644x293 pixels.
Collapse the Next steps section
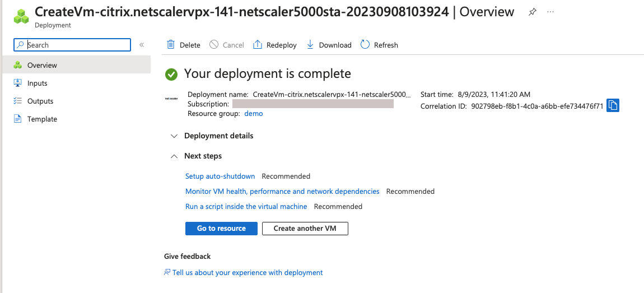click(x=197, y=156)
